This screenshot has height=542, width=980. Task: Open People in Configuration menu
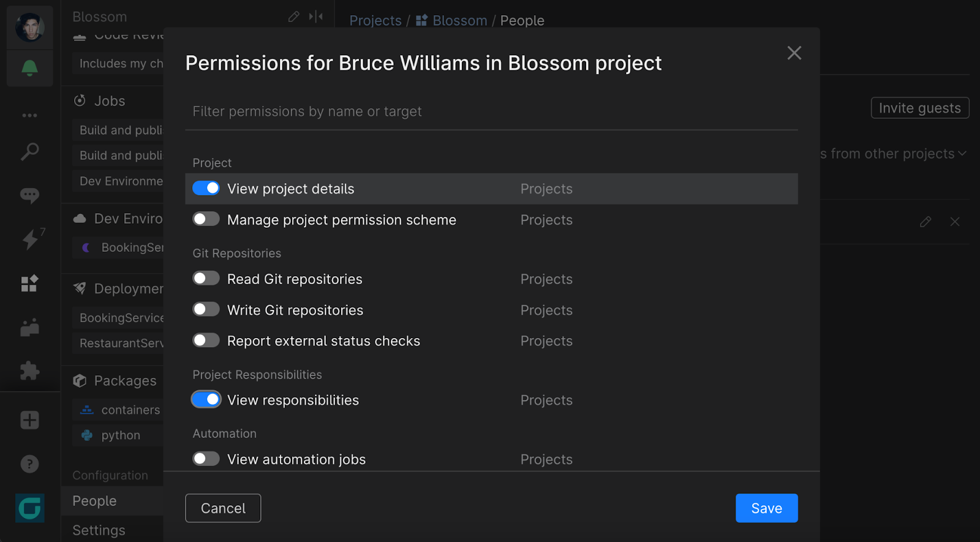point(112,501)
